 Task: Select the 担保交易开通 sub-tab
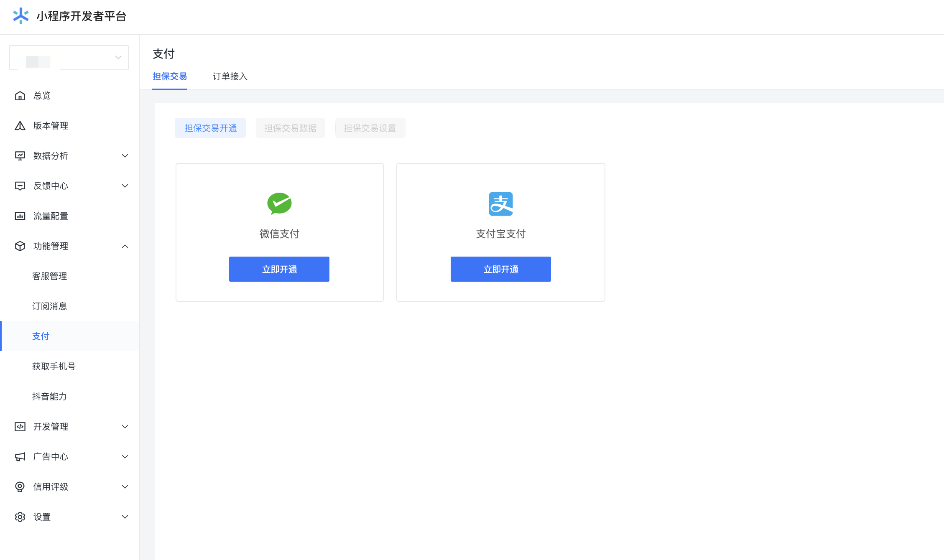(x=210, y=128)
